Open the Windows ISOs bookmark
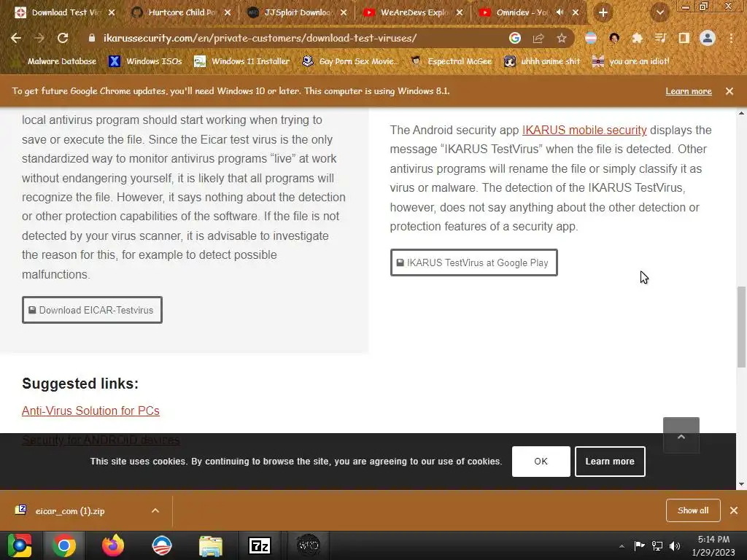The image size is (747, 560). coord(145,61)
